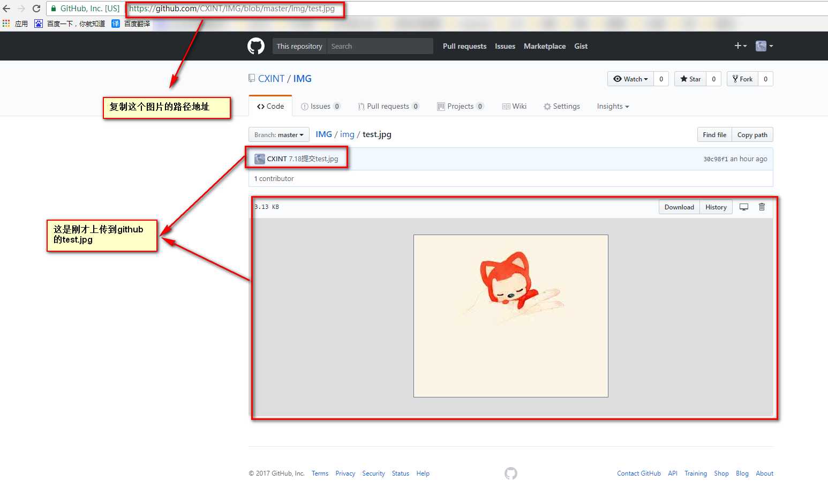
Task: Open the Wiki tab
Action: 514,107
